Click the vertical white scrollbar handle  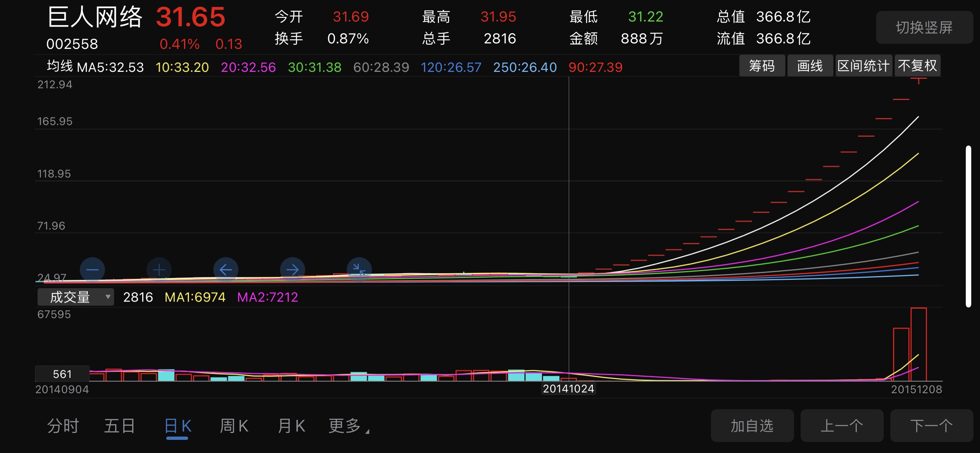click(x=969, y=226)
